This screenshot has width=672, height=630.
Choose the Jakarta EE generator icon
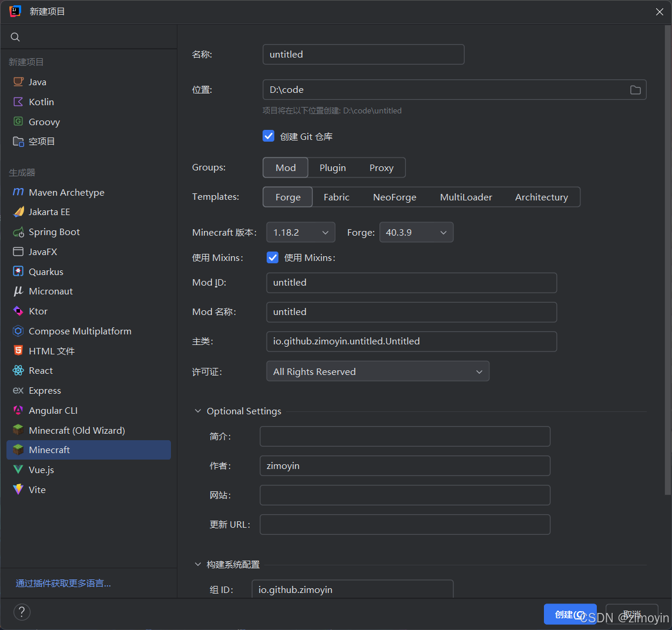click(x=18, y=212)
